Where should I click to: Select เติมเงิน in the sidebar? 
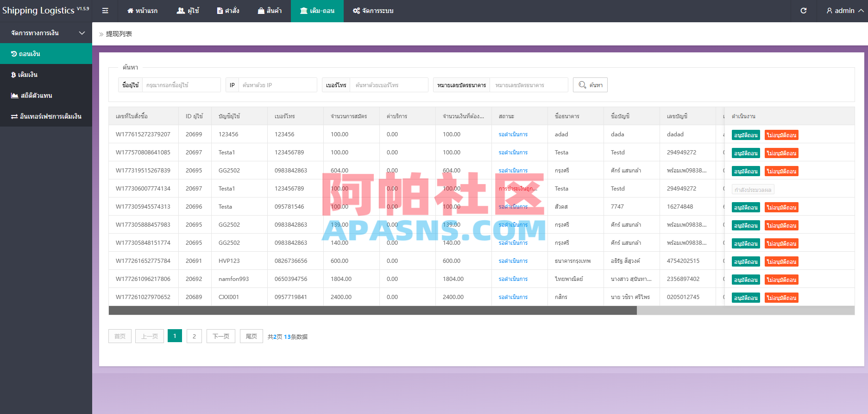click(46, 75)
